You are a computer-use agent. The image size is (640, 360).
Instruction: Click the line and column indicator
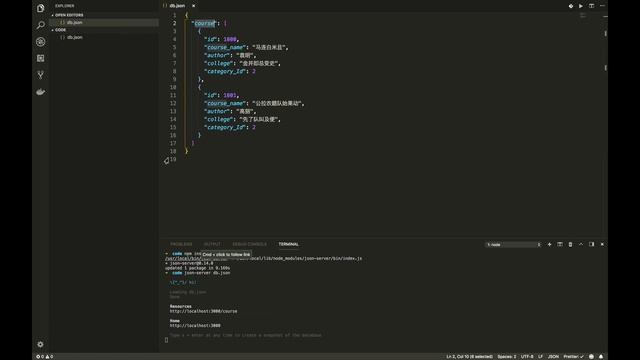click(x=469, y=357)
